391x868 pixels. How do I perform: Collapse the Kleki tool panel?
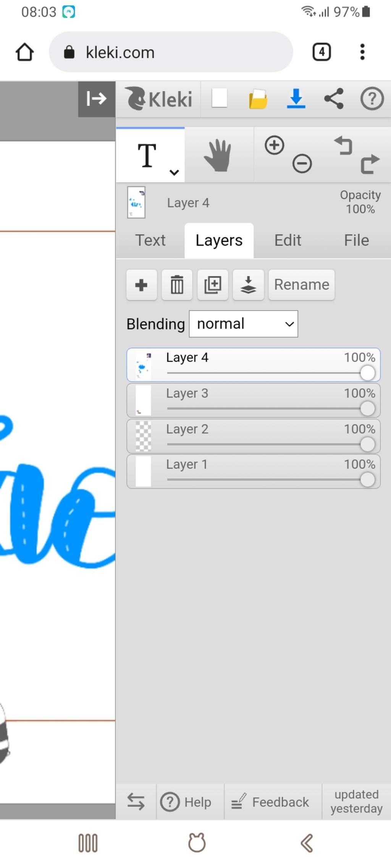(x=96, y=99)
